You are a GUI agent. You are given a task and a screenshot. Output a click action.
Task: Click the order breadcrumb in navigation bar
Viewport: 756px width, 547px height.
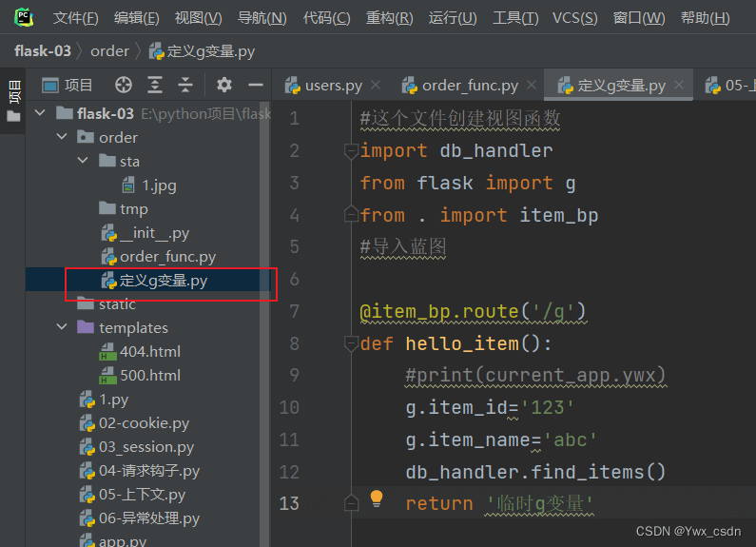[109, 51]
